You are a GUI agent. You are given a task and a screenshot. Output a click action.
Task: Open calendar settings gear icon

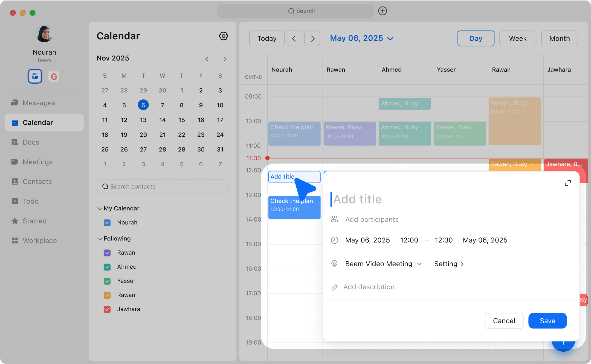(x=223, y=36)
